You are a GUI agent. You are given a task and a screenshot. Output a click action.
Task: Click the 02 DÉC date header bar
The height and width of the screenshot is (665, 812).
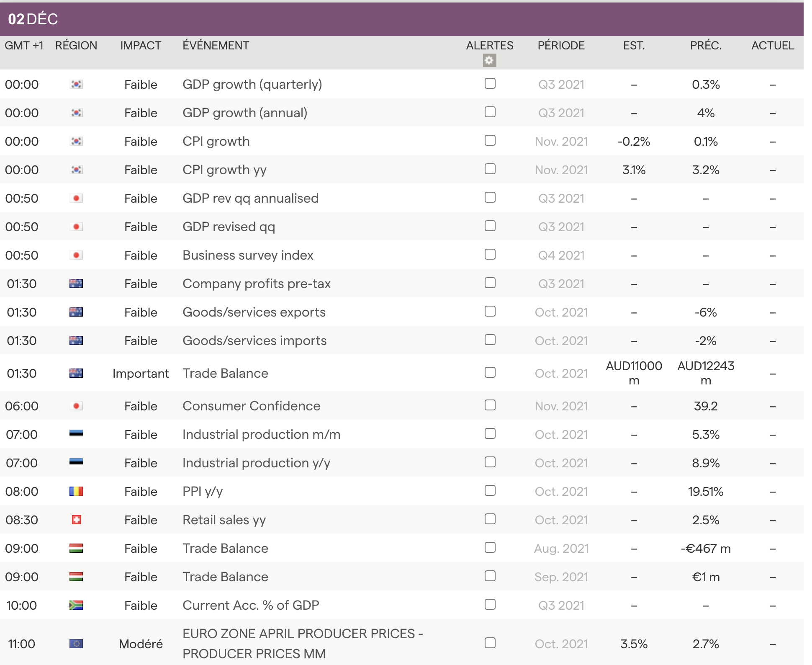click(402, 19)
